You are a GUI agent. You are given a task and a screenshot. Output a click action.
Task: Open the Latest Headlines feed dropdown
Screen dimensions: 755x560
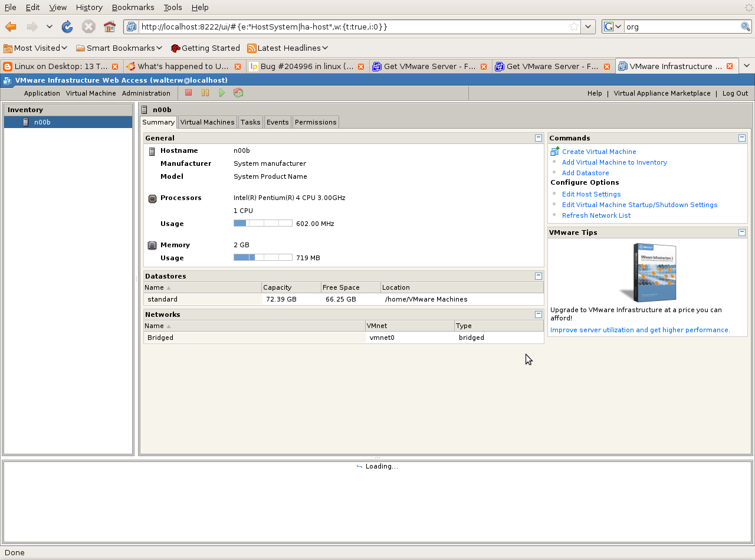288,48
